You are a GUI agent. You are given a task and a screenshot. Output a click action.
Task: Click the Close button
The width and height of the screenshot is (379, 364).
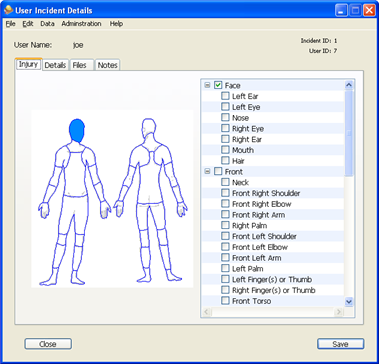[x=48, y=344]
